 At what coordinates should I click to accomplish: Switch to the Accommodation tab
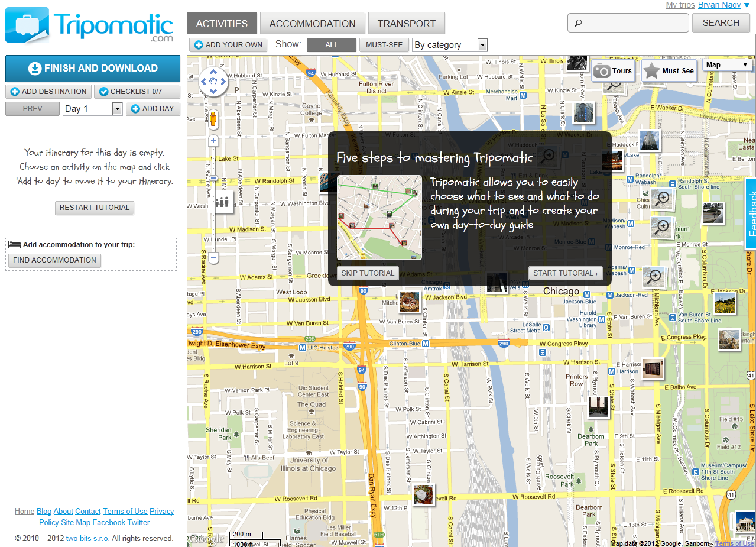(312, 24)
